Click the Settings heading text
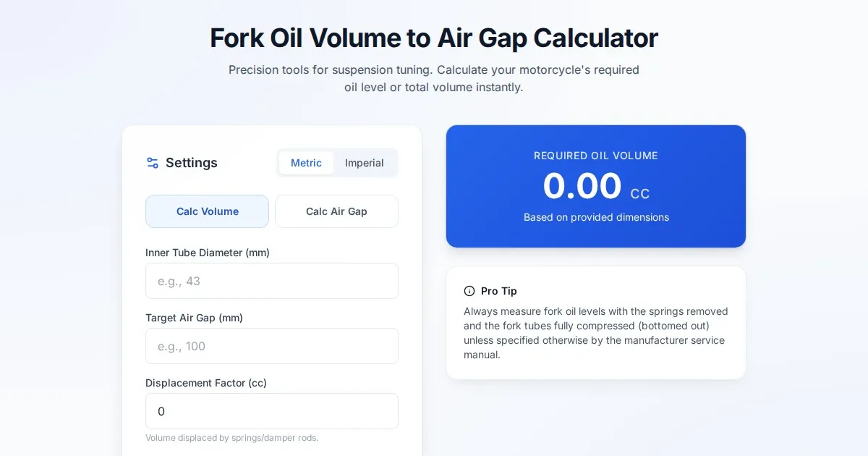Screen dimensions: 868x456 pyautogui.click(x=192, y=163)
